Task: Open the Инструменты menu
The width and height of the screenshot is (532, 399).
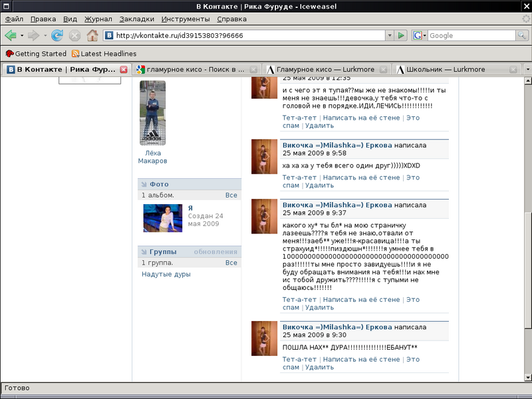Action: [186, 19]
